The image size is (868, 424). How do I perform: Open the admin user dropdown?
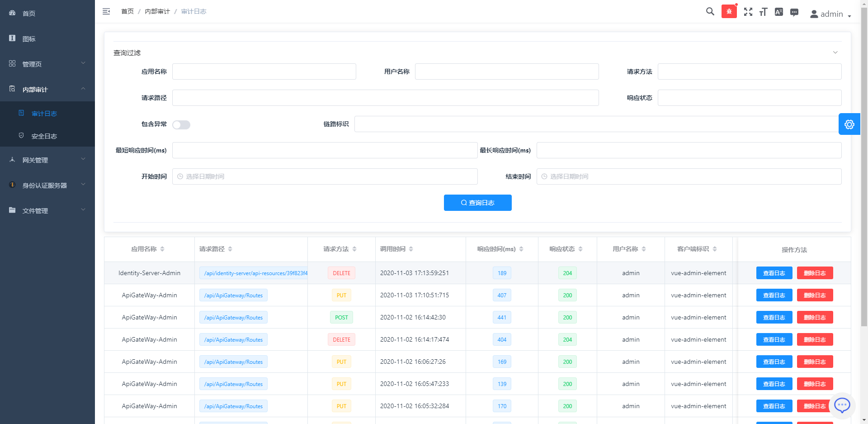click(x=830, y=14)
